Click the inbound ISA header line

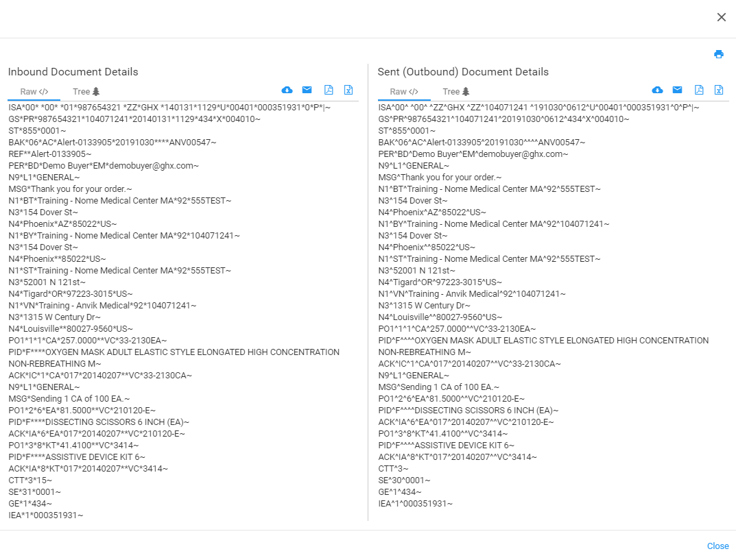click(x=169, y=108)
